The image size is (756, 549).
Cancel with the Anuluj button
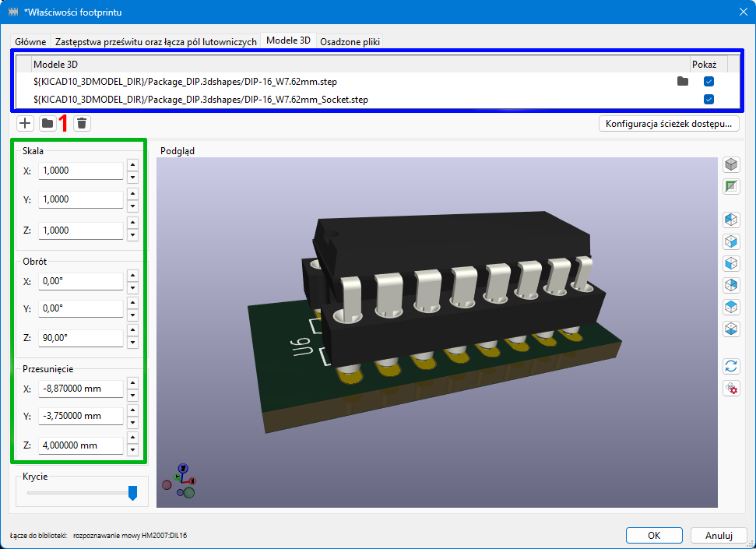719,535
